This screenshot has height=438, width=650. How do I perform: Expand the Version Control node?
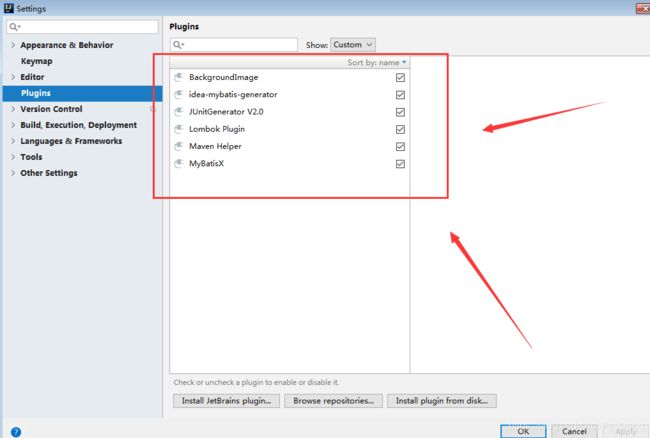point(13,109)
